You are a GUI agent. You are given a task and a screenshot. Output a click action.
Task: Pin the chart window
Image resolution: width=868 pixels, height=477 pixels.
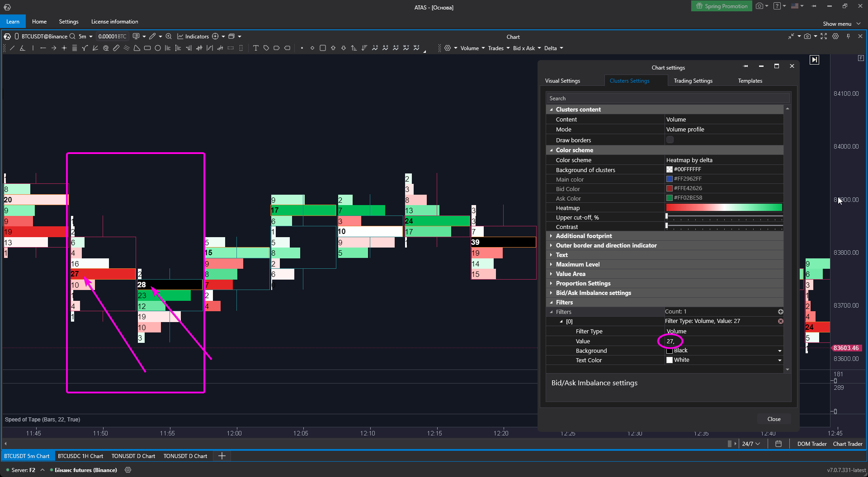point(849,36)
